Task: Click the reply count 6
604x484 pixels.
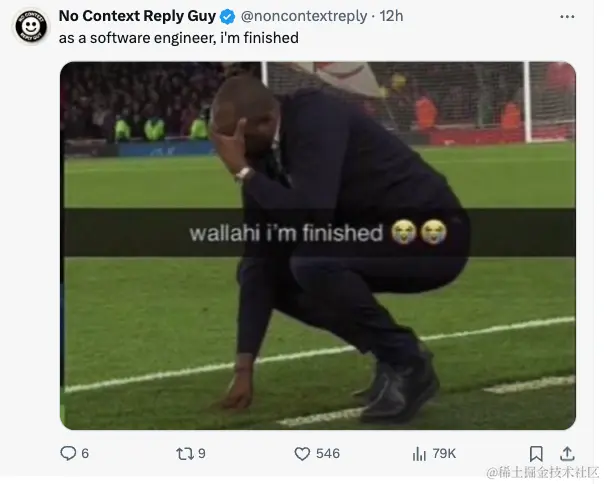Action: 85,454
